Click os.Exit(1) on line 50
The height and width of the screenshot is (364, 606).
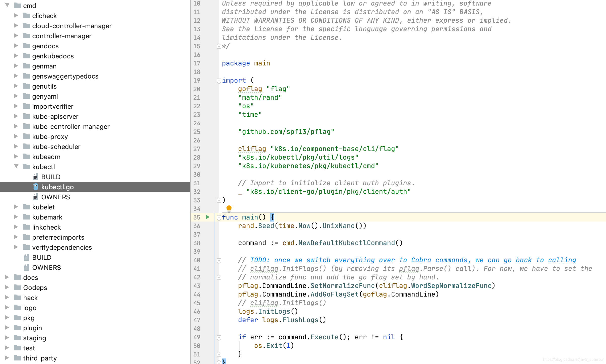tap(274, 346)
